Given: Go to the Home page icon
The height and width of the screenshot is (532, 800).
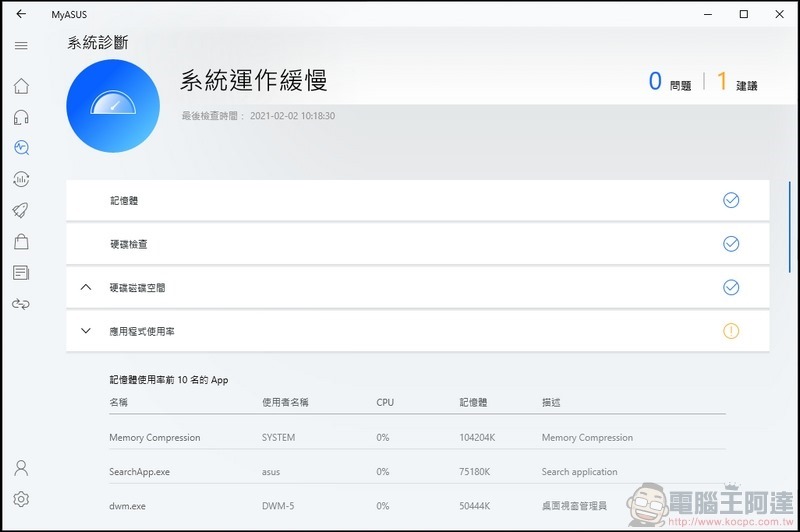Looking at the screenshot, I should tap(21, 86).
